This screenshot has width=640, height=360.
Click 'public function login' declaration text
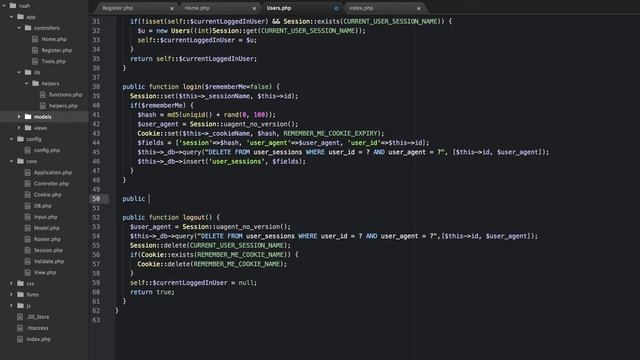coord(162,87)
